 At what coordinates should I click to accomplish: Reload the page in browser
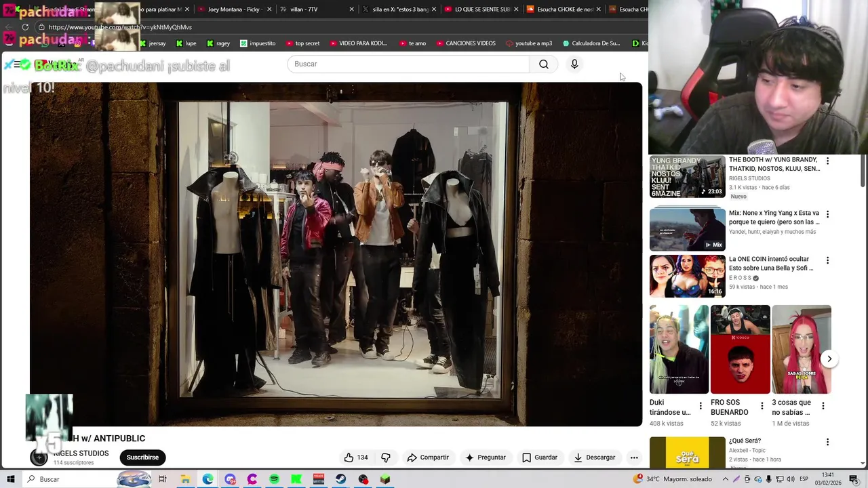25,27
